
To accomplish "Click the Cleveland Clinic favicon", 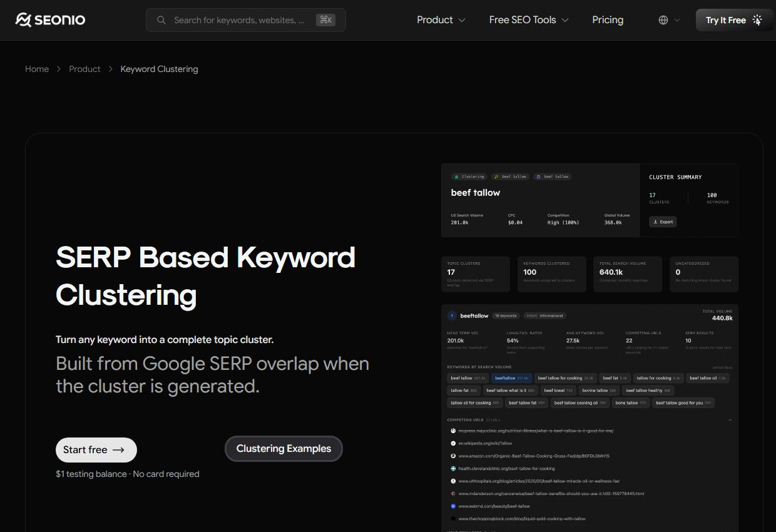I will [x=453, y=468].
